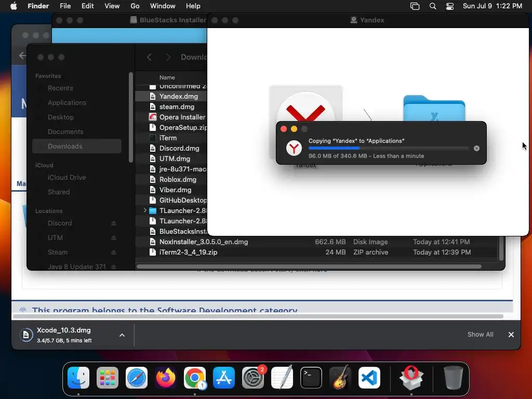
Task: Click the browser page horizontal scrollbar
Action: tap(258, 316)
